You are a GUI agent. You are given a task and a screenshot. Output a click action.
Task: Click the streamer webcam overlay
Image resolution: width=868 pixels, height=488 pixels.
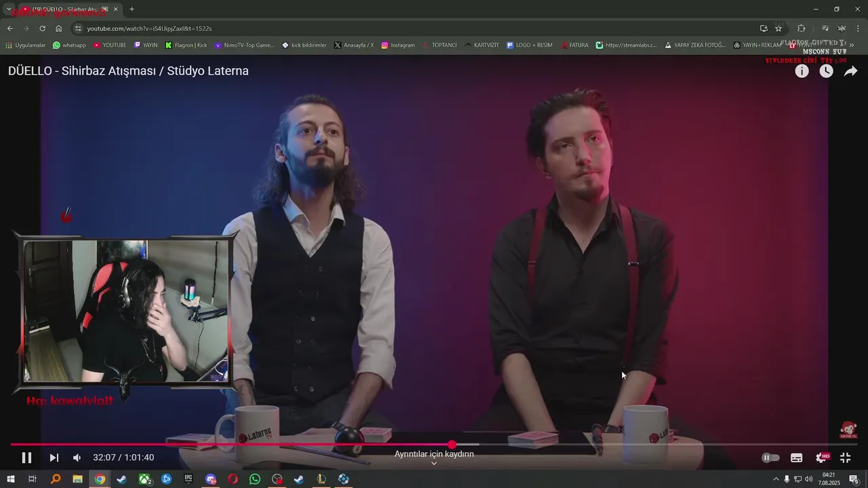125,311
